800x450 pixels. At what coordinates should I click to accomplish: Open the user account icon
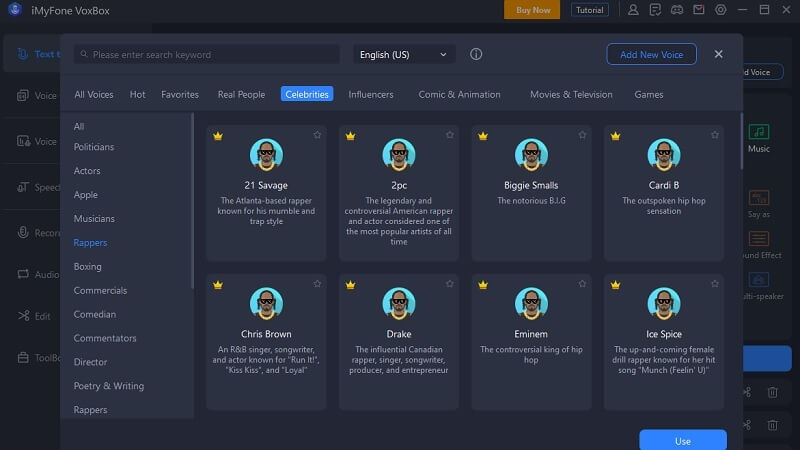tap(633, 10)
